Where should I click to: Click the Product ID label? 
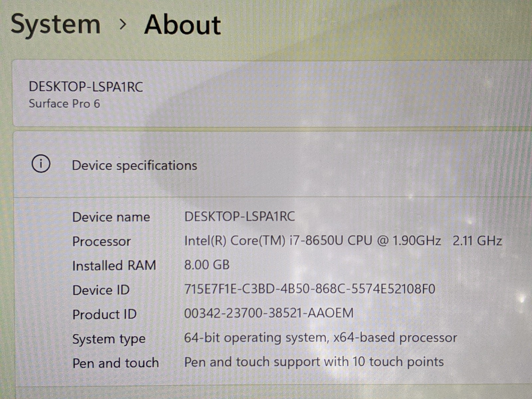(x=104, y=314)
